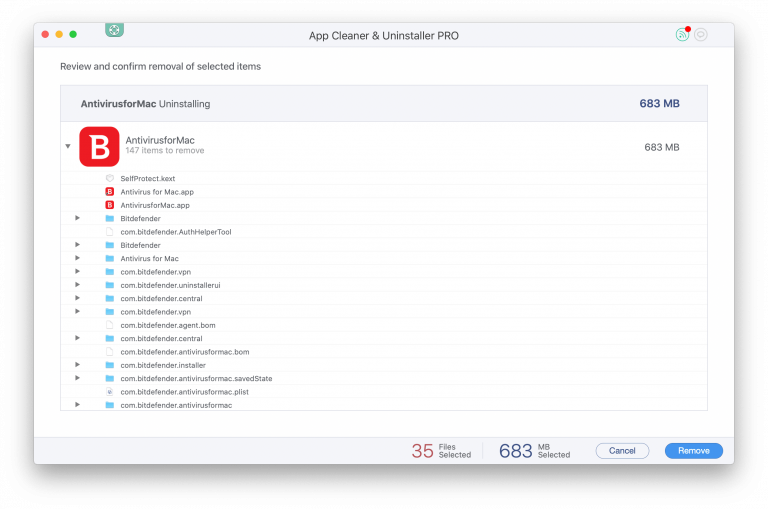This screenshot has width=768, height=509.
Task: Select the com.bitdefender.uninstallerui name
Action: (x=170, y=285)
